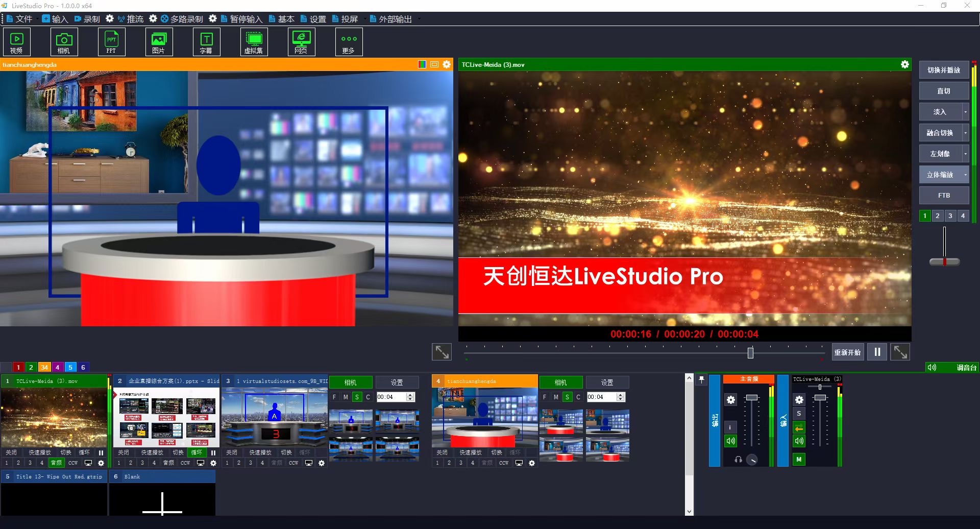Click the 重新开始 restart button
The height and width of the screenshot is (529, 980).
847,352
